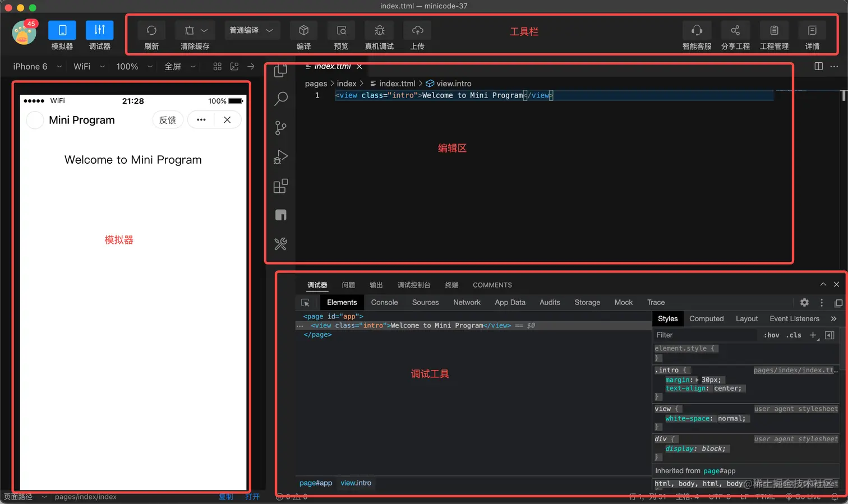
Task: Switch to the Computed styles tab
Action: pyautogui.click(x=706, y=319)
